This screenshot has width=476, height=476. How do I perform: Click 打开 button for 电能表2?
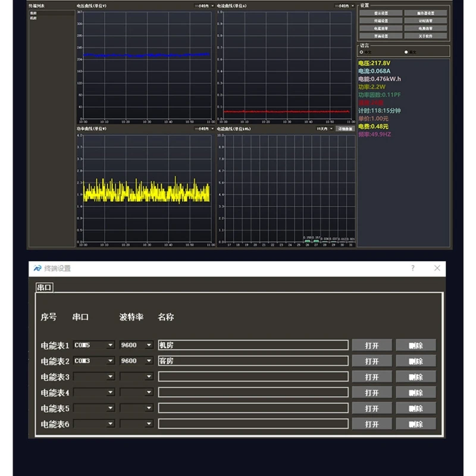(x=372, y=361)
